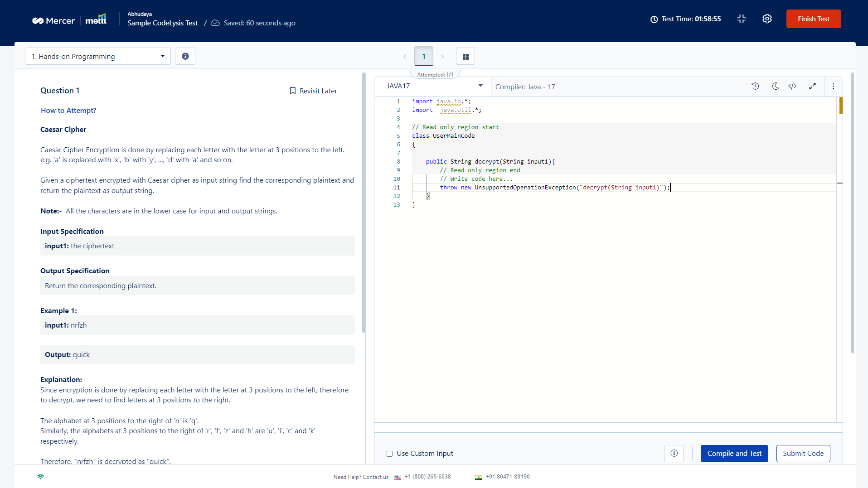This screenshot has height=488, width=868.
Task: Click the reset code history icon
Action: 755,86
